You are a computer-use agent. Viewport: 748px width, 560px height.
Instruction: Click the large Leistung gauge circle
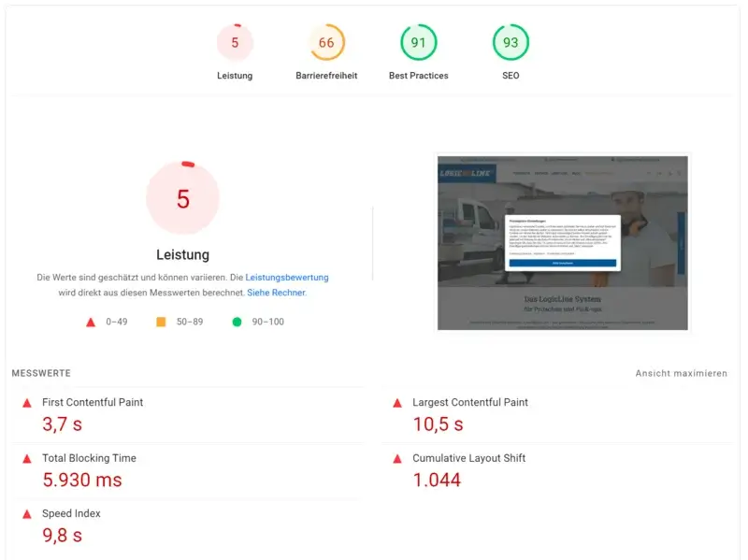(183, 198)
